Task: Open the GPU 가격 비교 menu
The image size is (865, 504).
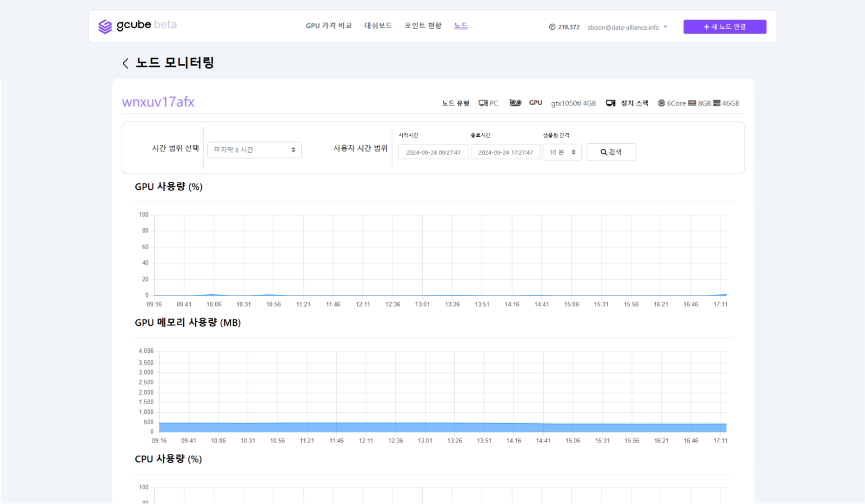Action: point(328,26)
